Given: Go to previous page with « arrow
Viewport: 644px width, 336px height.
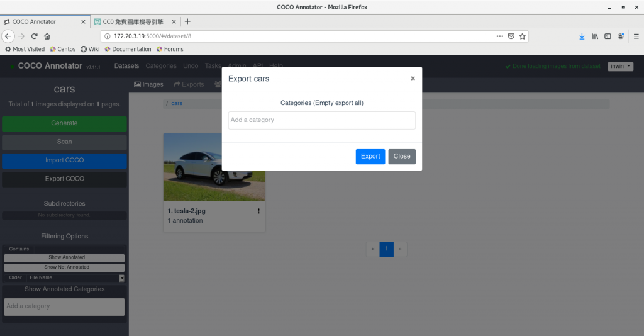Looking at the screenshot, I should (x=372, y=249).
